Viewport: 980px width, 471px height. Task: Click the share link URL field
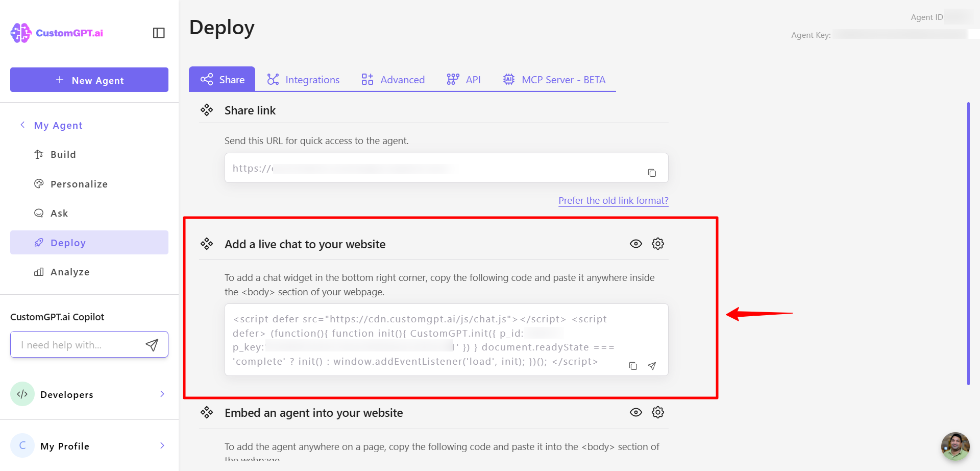coord(447,168)
